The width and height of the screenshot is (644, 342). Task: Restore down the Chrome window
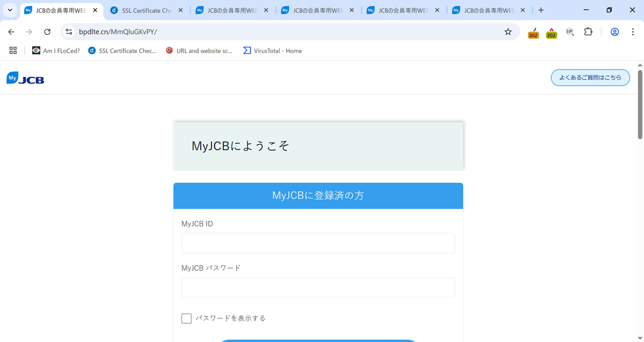tap(609, 10)
